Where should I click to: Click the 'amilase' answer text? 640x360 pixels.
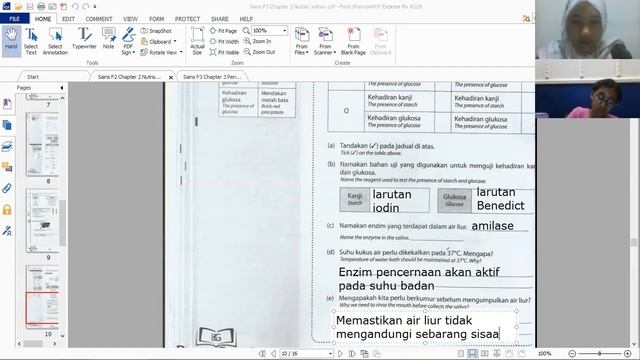pyautogui.click(x=492, y=226)
